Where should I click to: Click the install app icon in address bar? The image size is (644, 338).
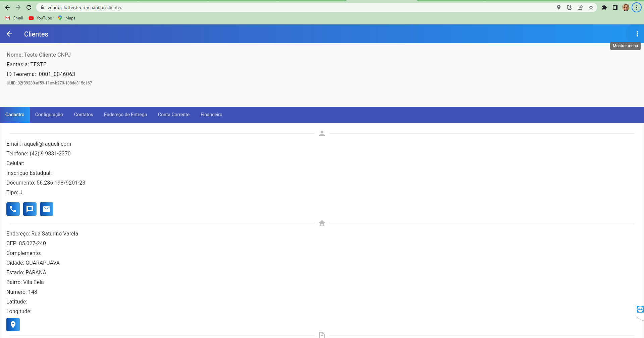[570, 7]
